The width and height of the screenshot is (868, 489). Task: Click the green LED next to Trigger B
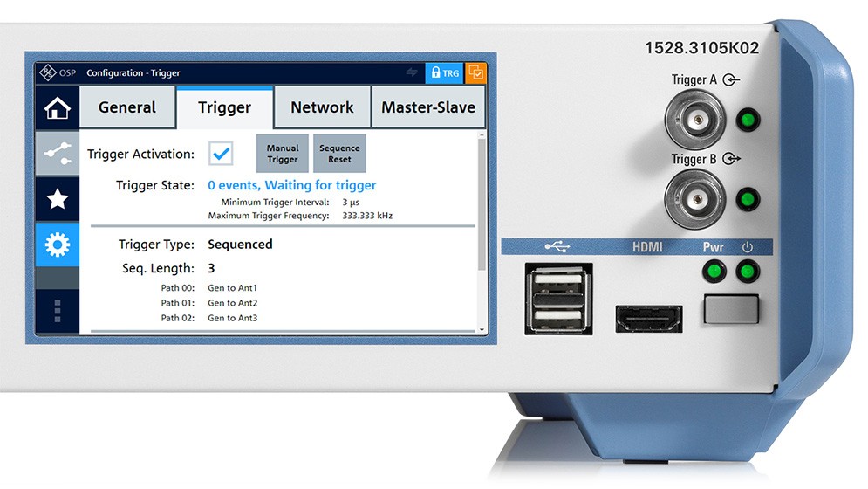click(748, 199)
